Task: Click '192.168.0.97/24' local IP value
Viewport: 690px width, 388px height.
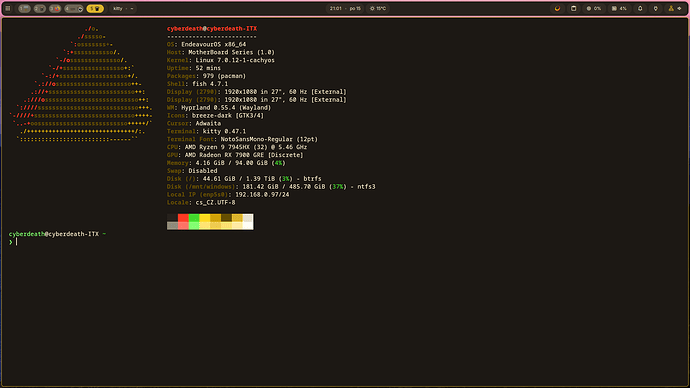Action: click(262, 195)
